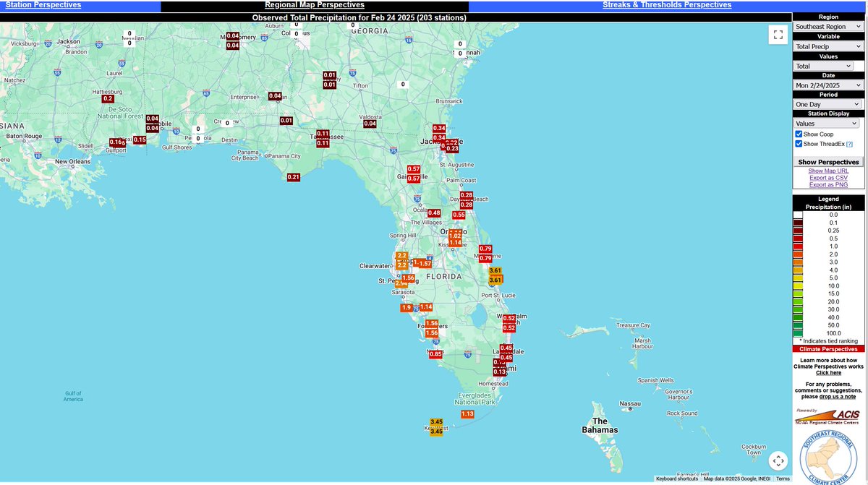Click the four-arrow map pan control
Viewport: 868px width, 485px height.
[778, 460]
